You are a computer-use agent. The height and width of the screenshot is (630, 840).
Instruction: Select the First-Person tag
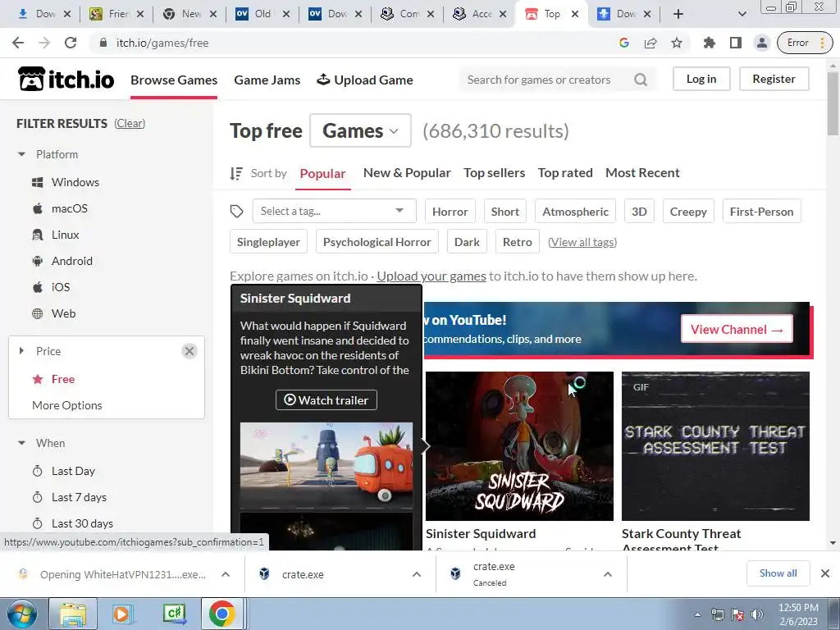pyautogui.click(x=761, y=212)
